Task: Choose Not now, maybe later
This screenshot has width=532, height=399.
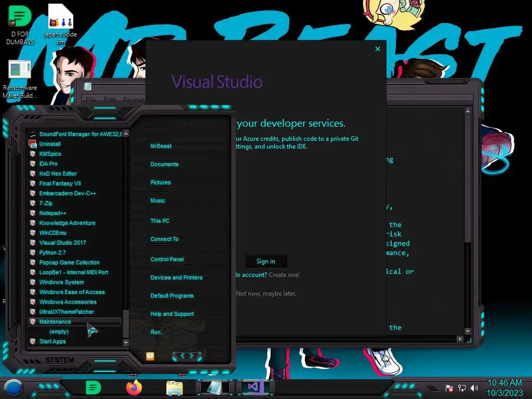Action: pos(267,294)
